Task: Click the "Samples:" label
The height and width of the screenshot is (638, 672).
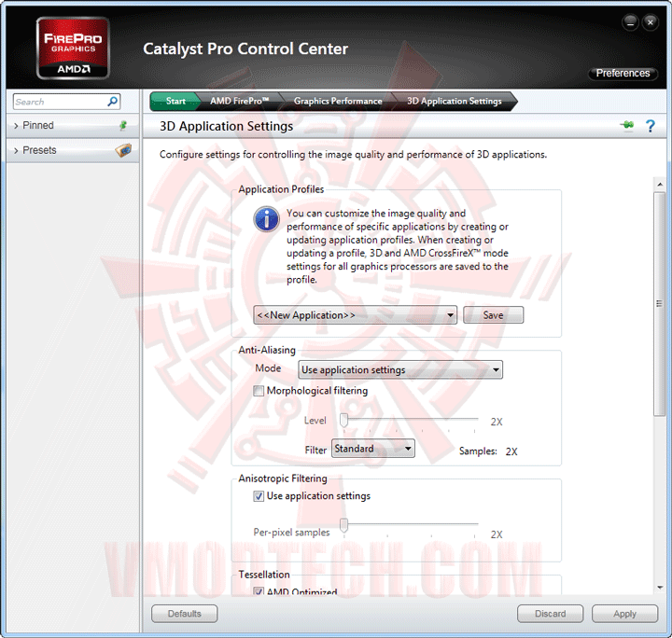Action: click(x=478, y=451)
